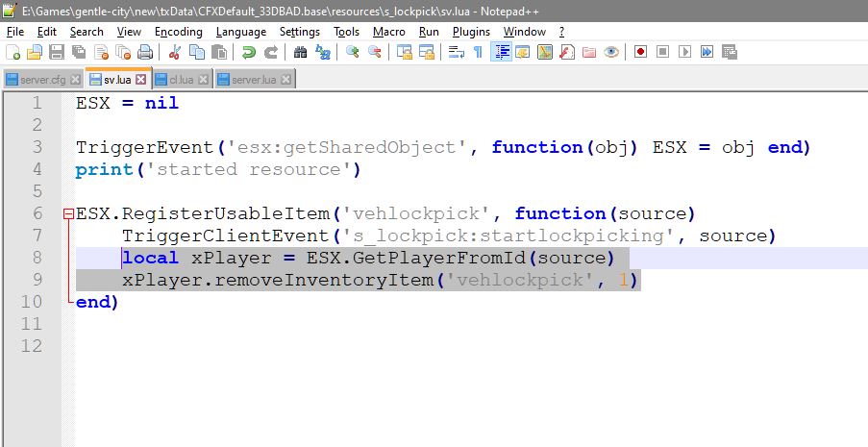Screen dimensions: 868x447
Task: Close the cl.lua tab
Action: (203, 80)
